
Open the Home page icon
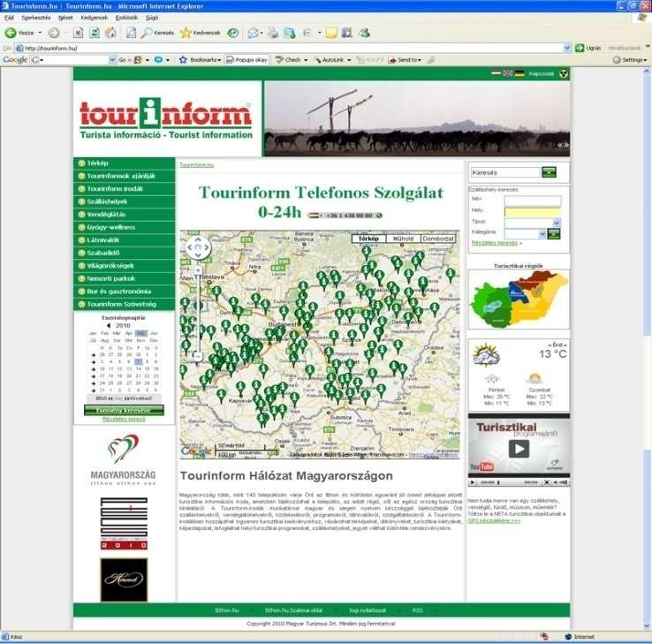coord(110,33)
